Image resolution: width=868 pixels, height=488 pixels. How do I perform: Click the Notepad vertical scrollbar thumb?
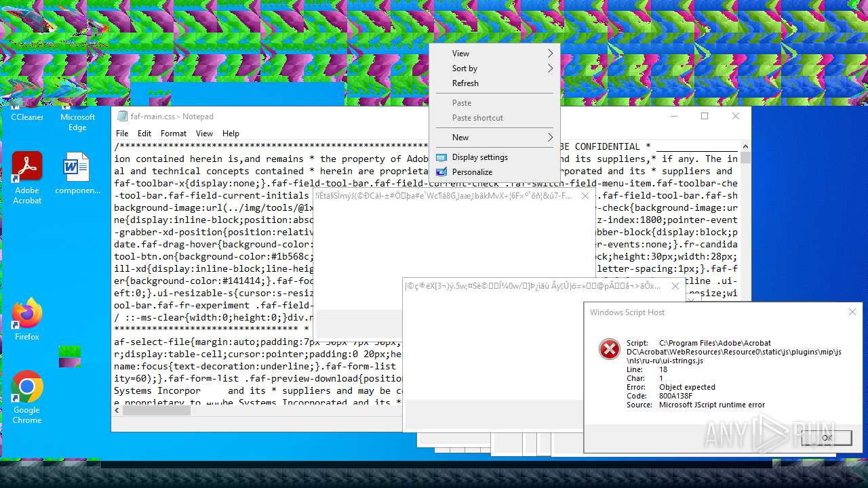pos(745,158)
